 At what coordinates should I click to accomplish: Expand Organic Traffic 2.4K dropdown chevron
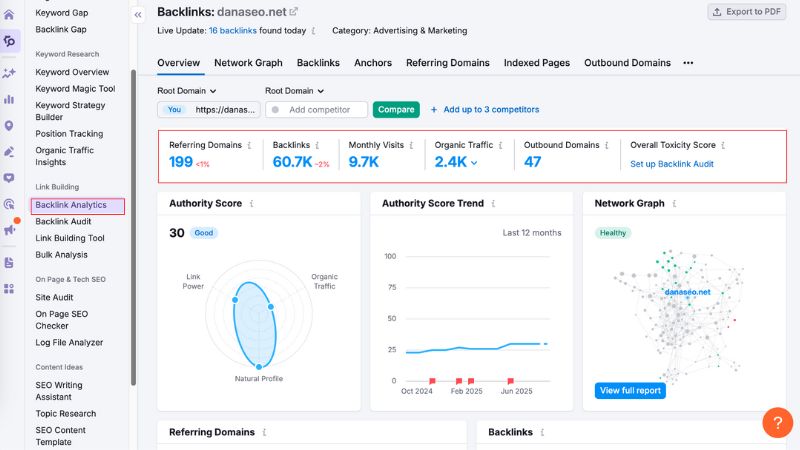[x=474, y=163]
